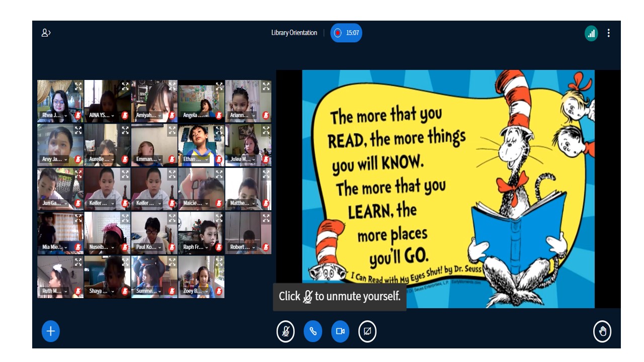End the call with the phone icon

(x=313, y=331)
